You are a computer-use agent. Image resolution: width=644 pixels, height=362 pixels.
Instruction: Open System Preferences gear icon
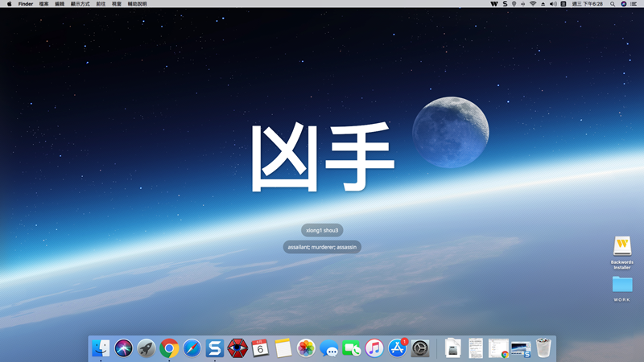(420, 348)
